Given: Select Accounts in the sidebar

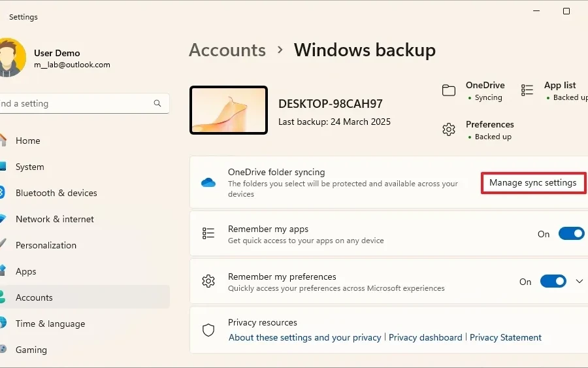Looking at the screenshot, I should 85,297.
